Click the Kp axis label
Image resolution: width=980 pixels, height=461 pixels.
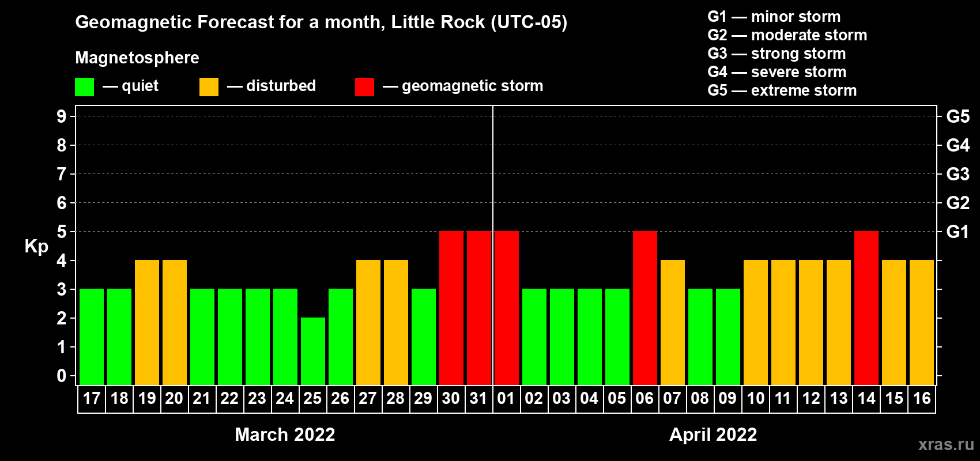(36, 246)
